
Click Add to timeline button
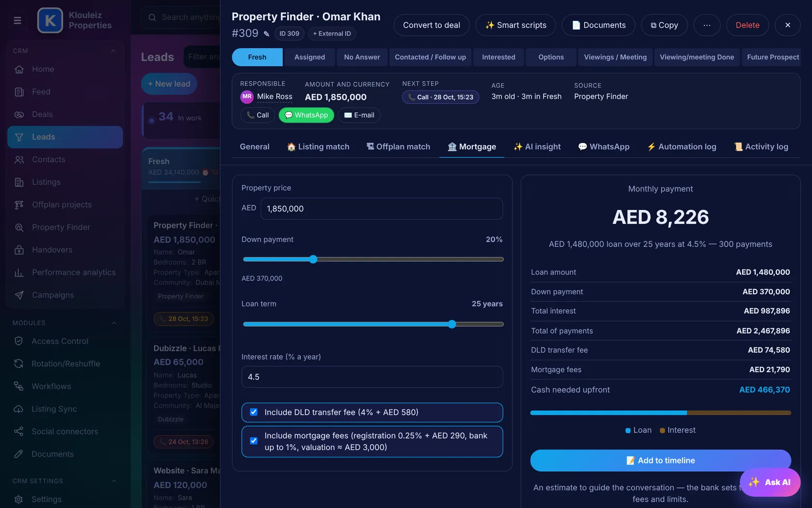661,461
